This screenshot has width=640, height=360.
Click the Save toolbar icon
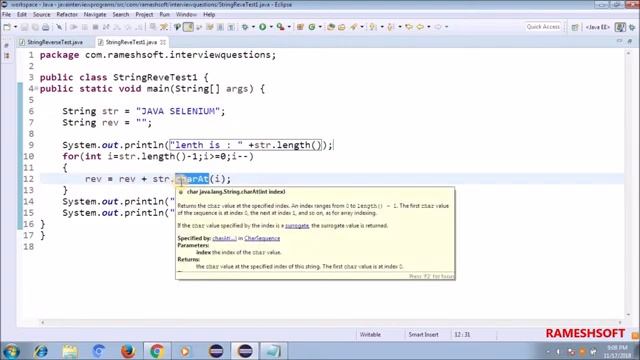24,27
